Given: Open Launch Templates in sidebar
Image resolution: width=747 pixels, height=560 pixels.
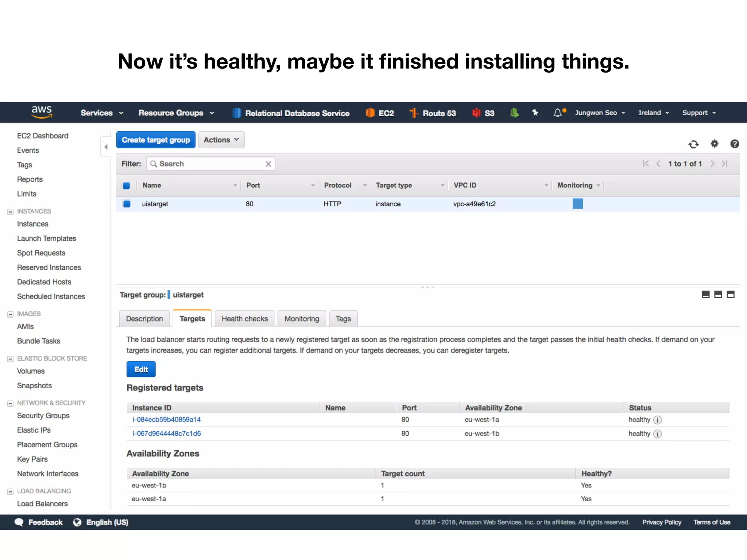Looking at the screenshot, I should pos(47,239).
